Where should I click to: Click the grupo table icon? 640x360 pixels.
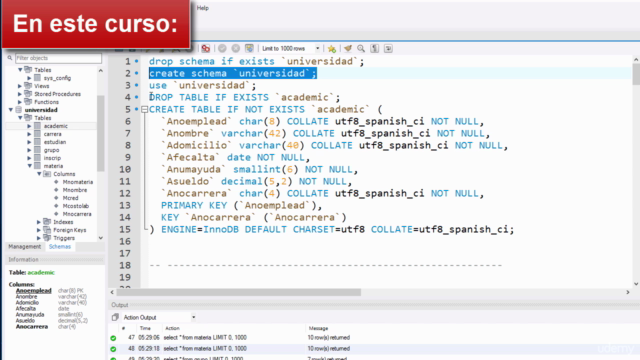(38, 150)
